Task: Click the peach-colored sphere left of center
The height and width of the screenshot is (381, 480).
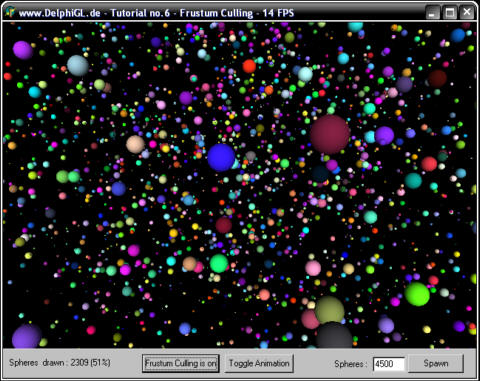Action: pos(135,144)
